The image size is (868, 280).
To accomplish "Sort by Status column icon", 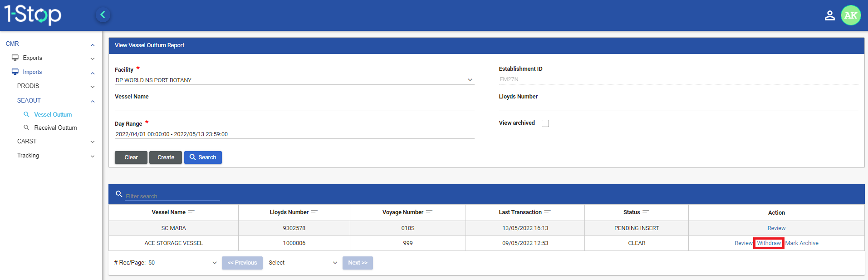I will pyautogui.click(x=646, y=212).
